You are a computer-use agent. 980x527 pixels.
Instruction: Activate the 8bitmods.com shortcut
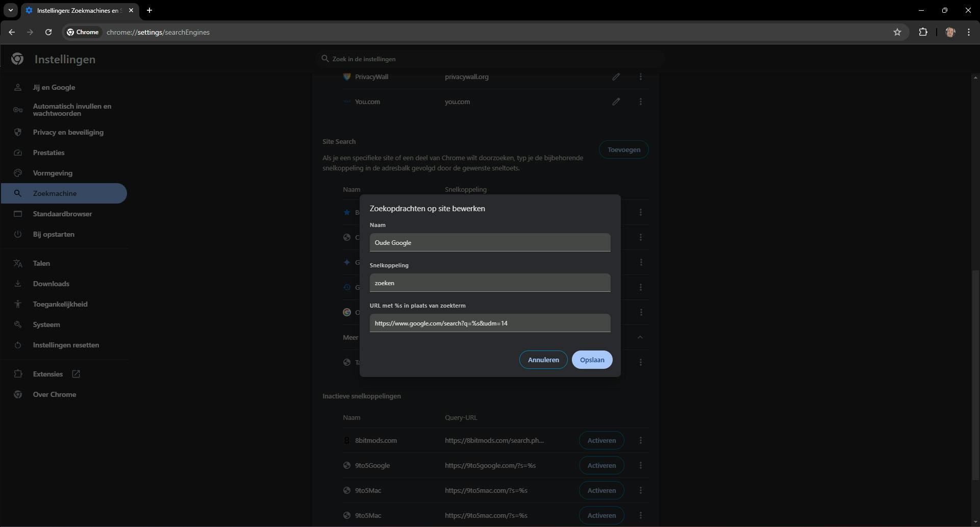pos(601,440)
